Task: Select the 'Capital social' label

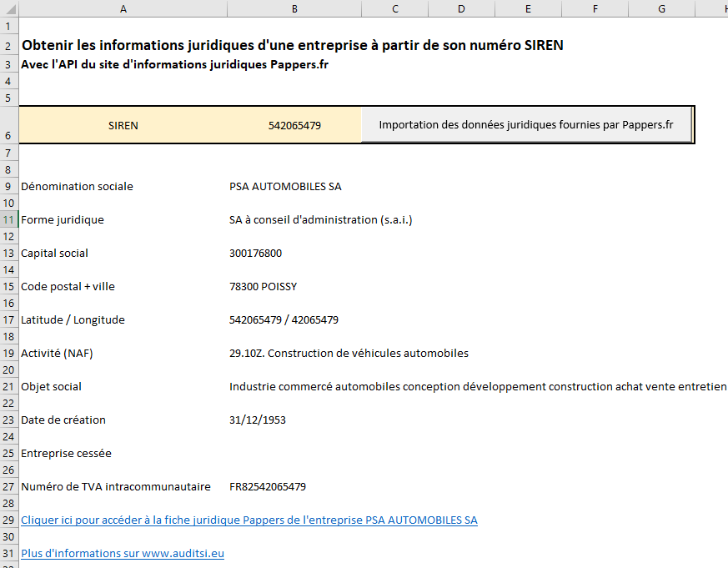Action: tap(54, 253)
